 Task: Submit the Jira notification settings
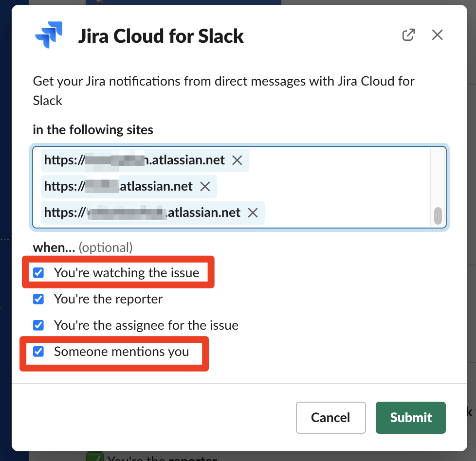click(411, 418)
